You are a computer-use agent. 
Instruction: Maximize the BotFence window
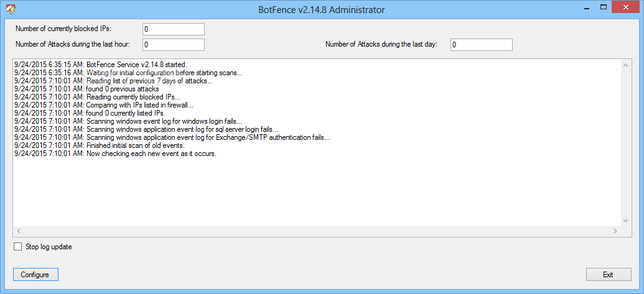[x=604, y=7]
